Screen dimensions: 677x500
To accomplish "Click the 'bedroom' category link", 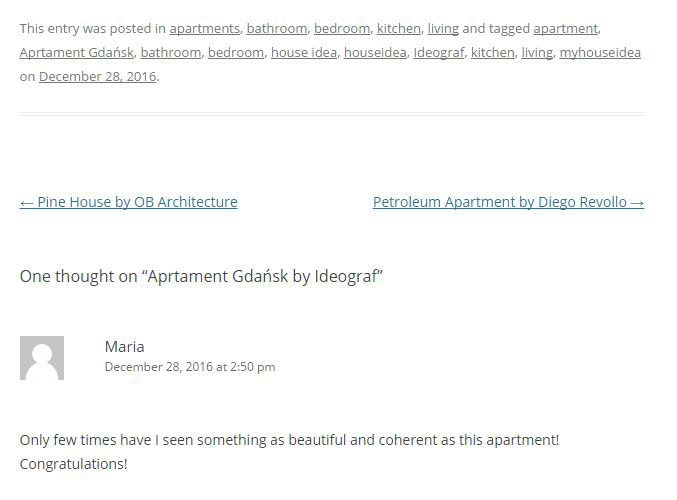I will (342, 28).
